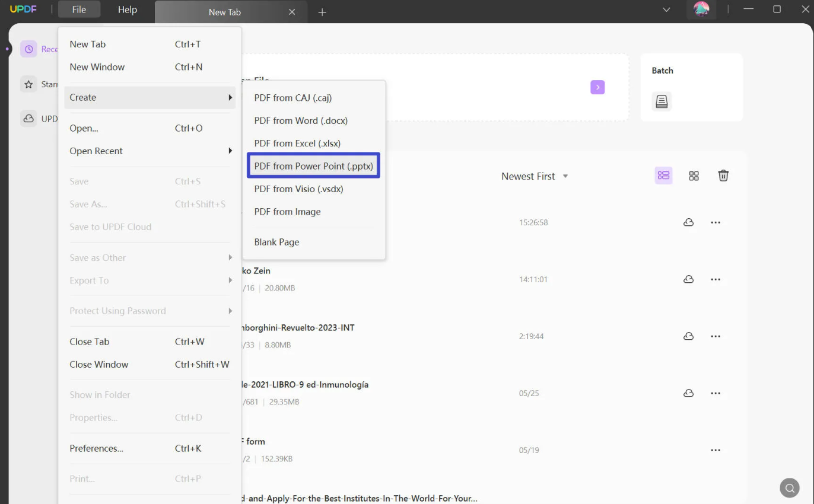Select Blank Page from Create submenu
Screen dimensions: 814x504
[276, 242]
